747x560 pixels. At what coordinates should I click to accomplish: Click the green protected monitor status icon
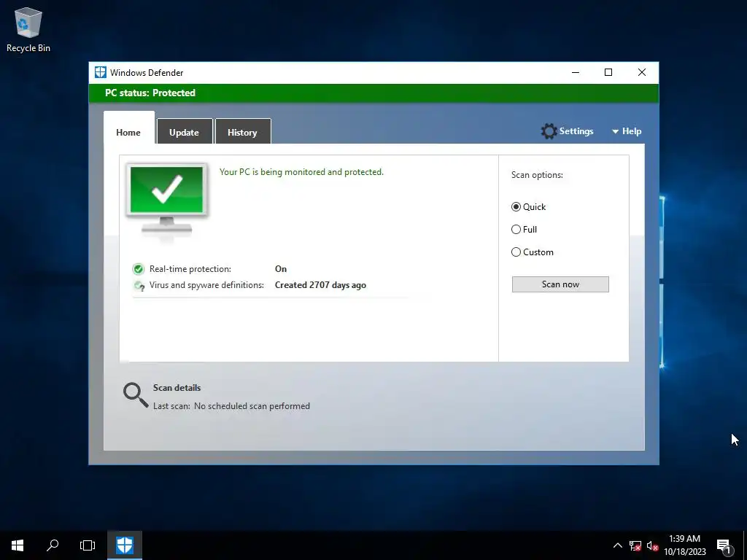point(167,199)
